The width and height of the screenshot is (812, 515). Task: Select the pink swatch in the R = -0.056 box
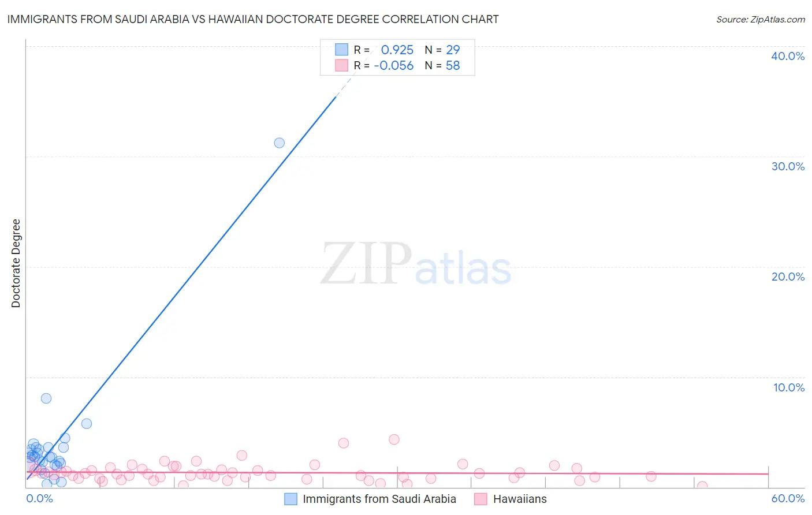(341, 65)
